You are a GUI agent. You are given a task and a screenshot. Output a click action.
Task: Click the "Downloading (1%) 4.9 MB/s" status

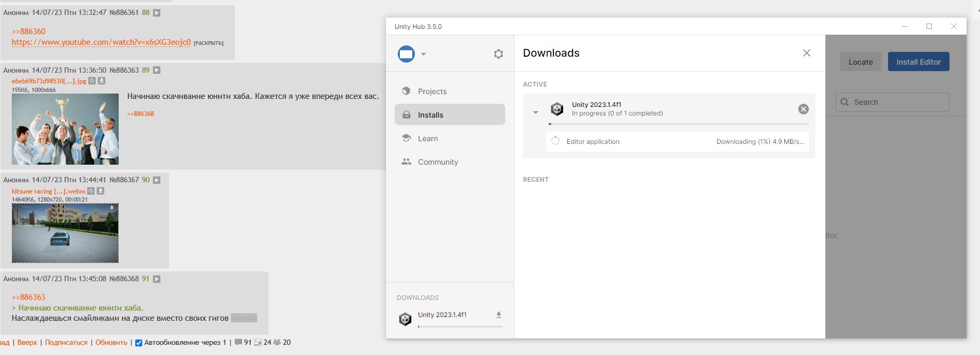[760, 142]
